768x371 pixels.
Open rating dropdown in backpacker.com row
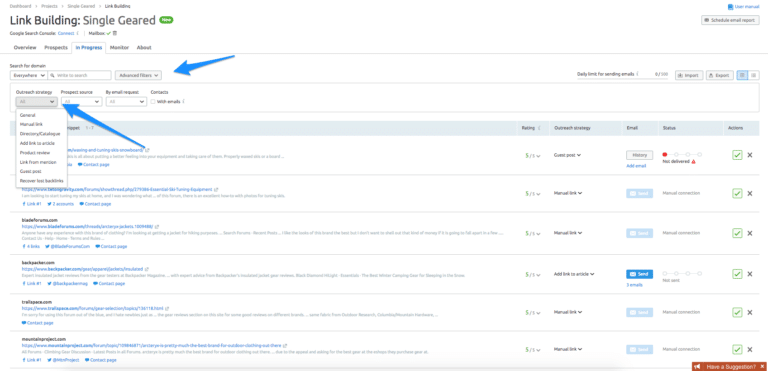533,274
